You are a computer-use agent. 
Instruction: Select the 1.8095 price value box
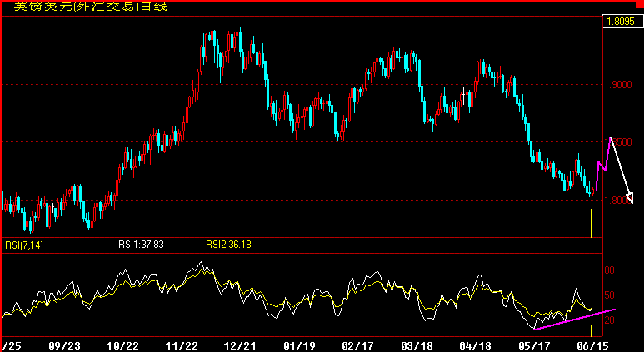click(x=622, y=22)
